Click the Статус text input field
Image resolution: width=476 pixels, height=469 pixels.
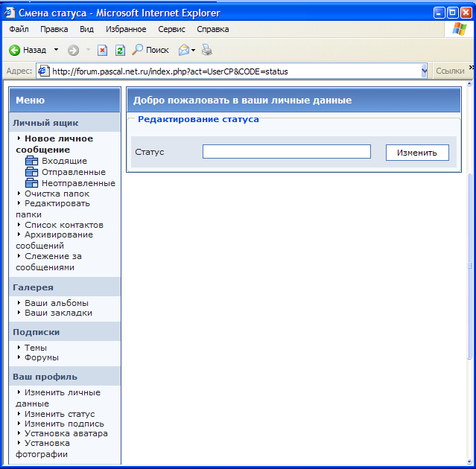pos(286,152)
